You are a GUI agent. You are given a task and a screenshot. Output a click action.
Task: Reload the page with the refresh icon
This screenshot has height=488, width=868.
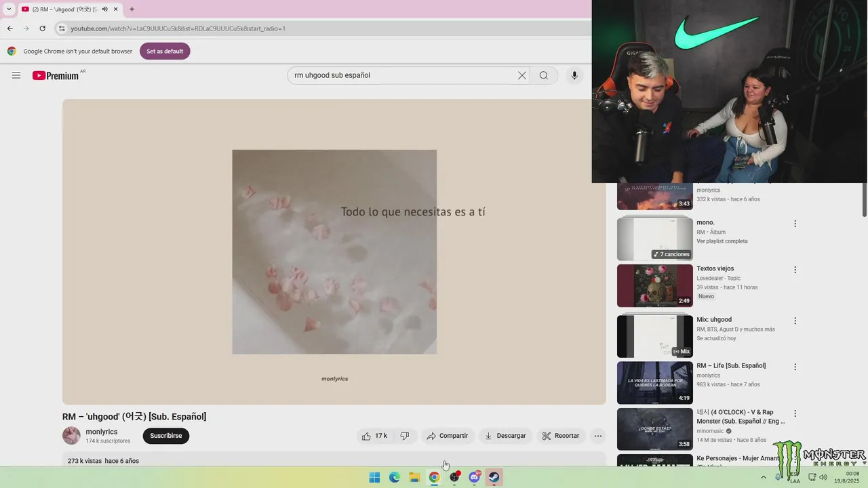[x=42, y=28]
